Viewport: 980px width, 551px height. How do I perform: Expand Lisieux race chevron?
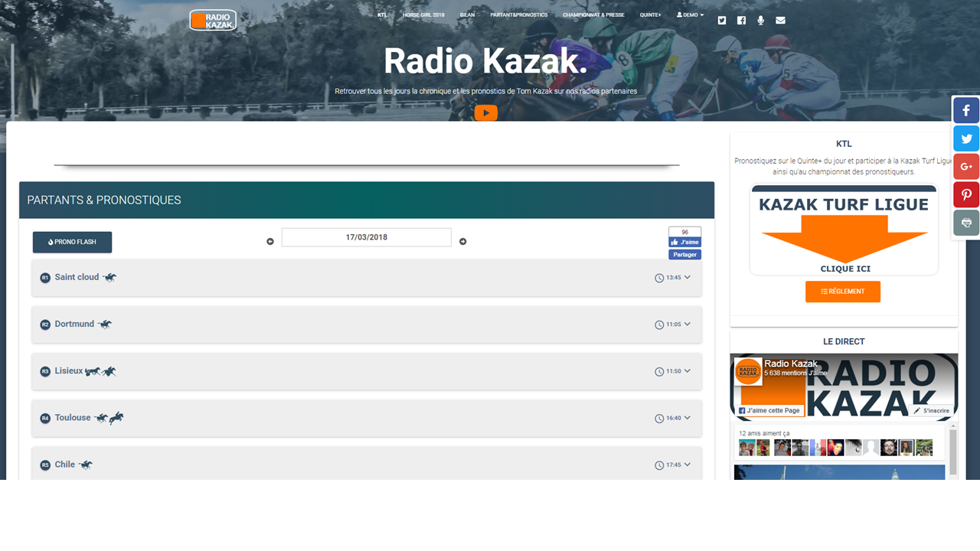pyautogui.click(x=688, y=371)
